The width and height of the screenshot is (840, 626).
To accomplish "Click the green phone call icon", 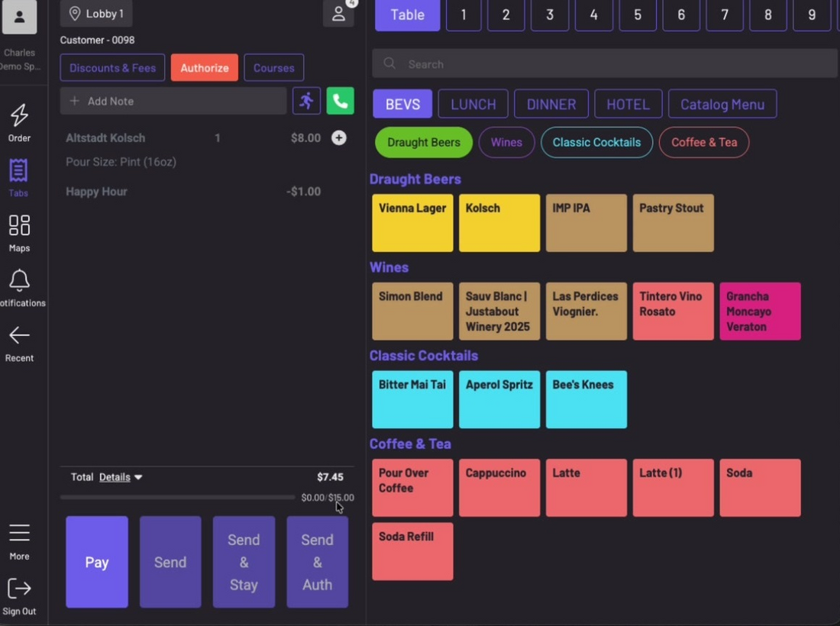I will (340, 101).
